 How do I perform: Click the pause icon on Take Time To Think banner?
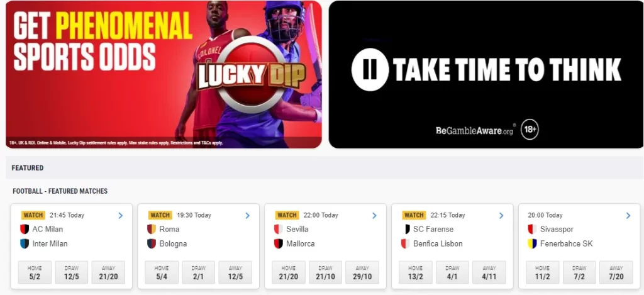pos(370,69)
